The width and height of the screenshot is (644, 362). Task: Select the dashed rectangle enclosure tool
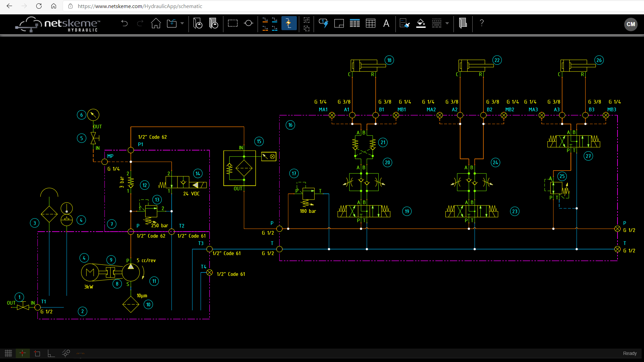tap(232, 23)
